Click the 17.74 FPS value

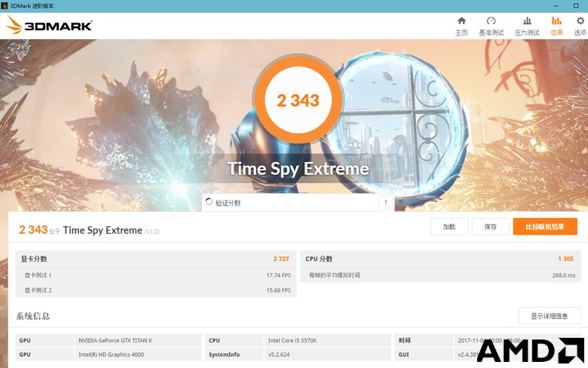pos(279,275)
